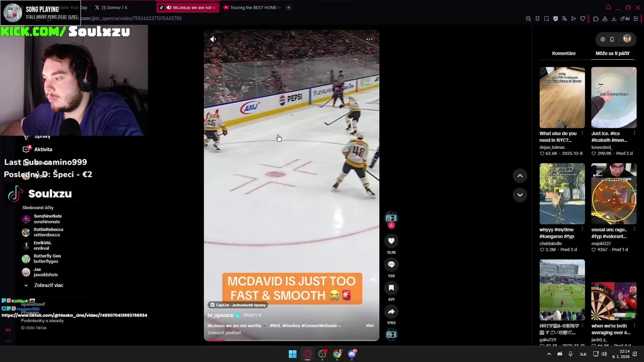644x362 pixels.
Task: Open the Discord taskbar icon
Action: click(352, 354)
